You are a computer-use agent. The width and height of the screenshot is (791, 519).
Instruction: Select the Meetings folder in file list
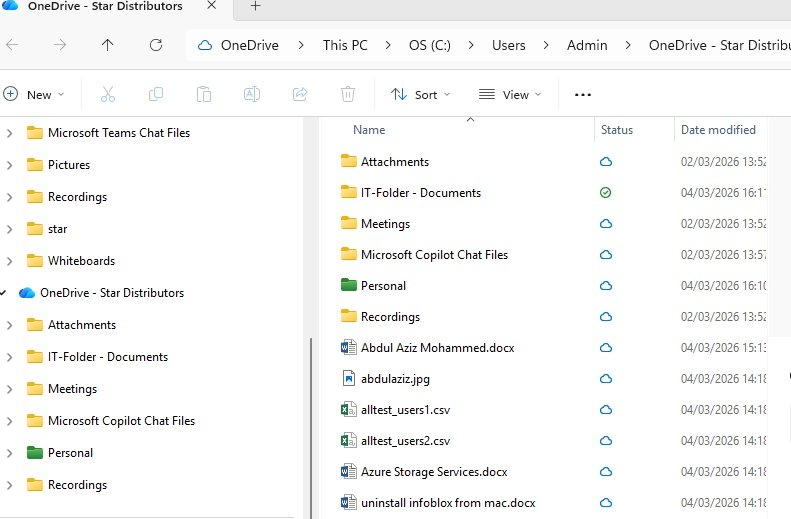coord(385,223)
